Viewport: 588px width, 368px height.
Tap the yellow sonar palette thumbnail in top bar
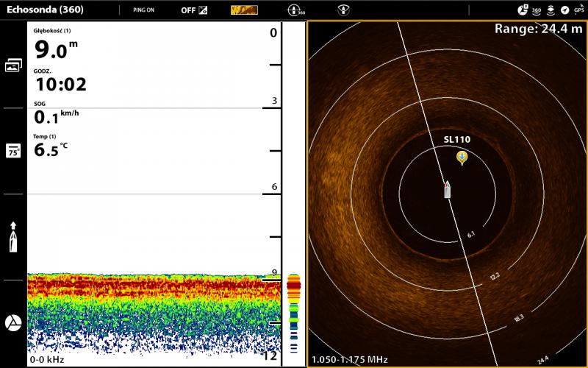tap(244, 10)
